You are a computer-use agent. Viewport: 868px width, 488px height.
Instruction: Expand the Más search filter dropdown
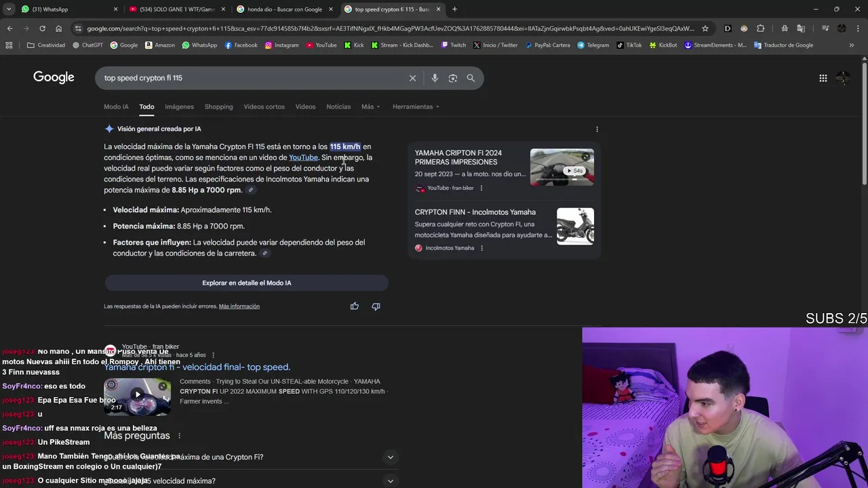(x=370, y=106)
